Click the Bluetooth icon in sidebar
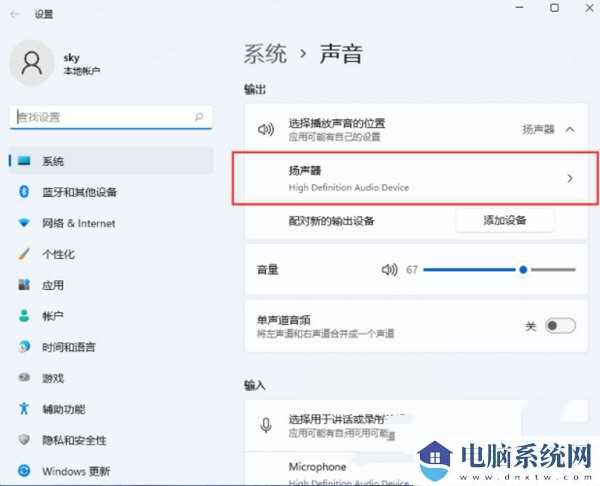600x486 pixels. point(24,192)
